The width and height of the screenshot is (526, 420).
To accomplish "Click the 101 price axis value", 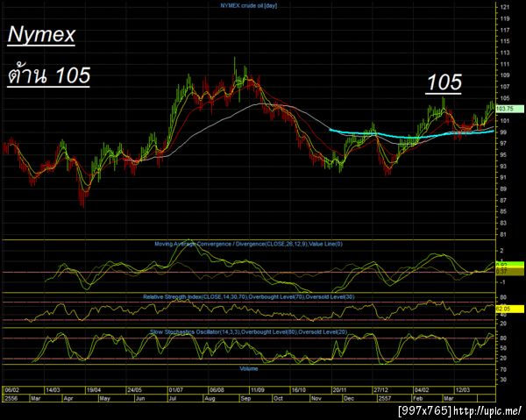I will [x=505, y=121].
